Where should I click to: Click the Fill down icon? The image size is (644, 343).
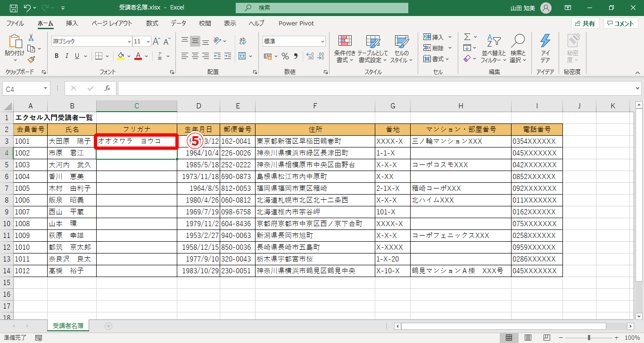467,48
